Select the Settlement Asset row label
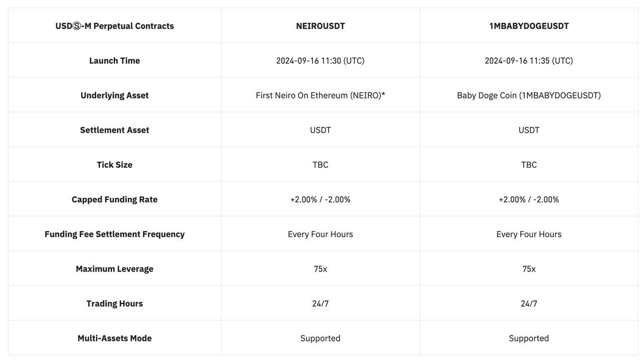Screen dimensions: 644x361 click(115, 130)
